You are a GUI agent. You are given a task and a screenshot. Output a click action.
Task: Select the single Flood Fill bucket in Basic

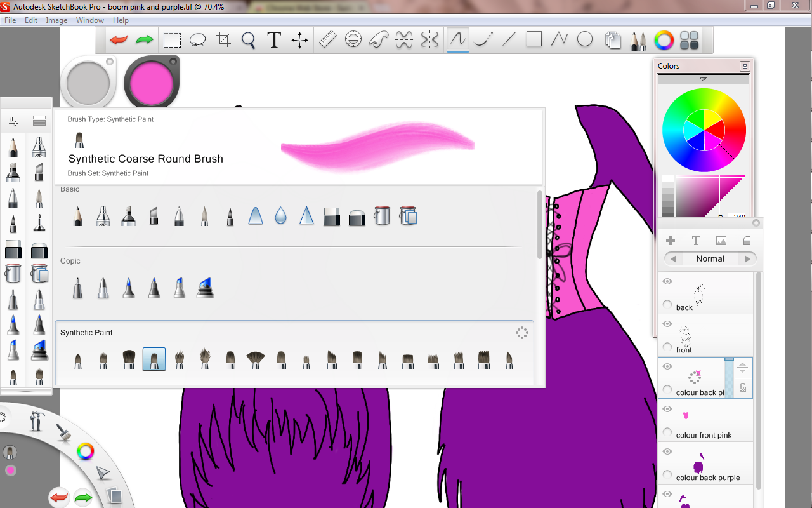coord(382,216)
